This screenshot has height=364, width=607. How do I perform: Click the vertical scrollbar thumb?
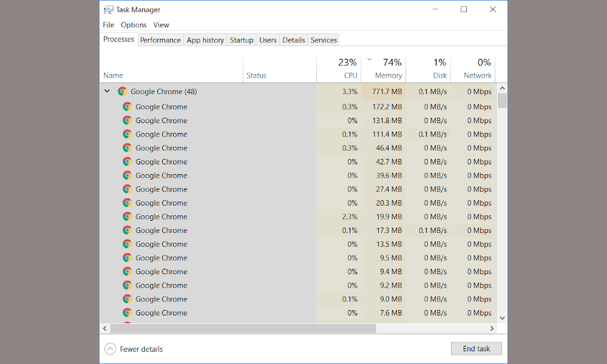pos(502,101)
